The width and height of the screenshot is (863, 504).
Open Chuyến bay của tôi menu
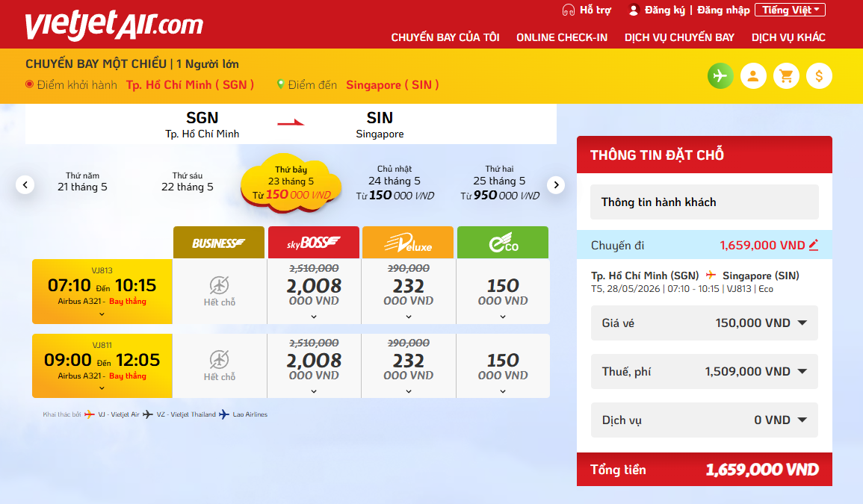click(x=445, y=37)
